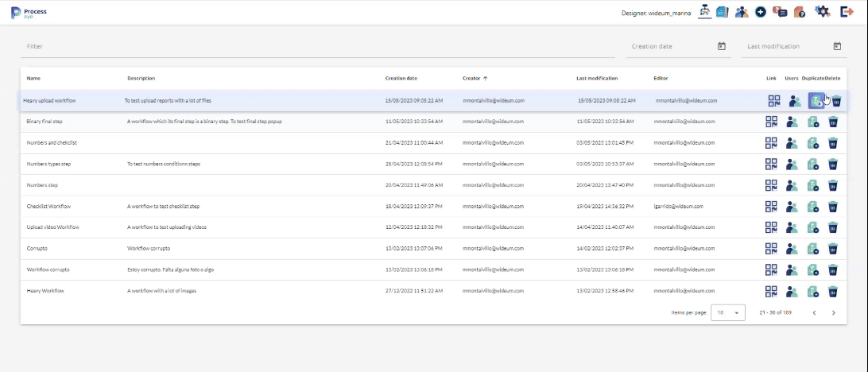Open the Creation date calendar picker
This screenshot has height=372, width=868.
[x=722, y=46]
